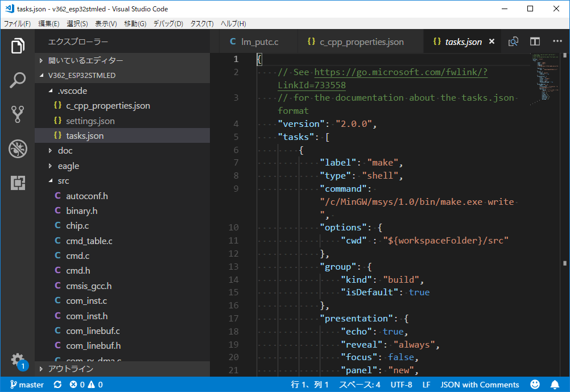Synchronize changes using the sync icon
Screen dimensions: 570x392
(x=57, y=385)
